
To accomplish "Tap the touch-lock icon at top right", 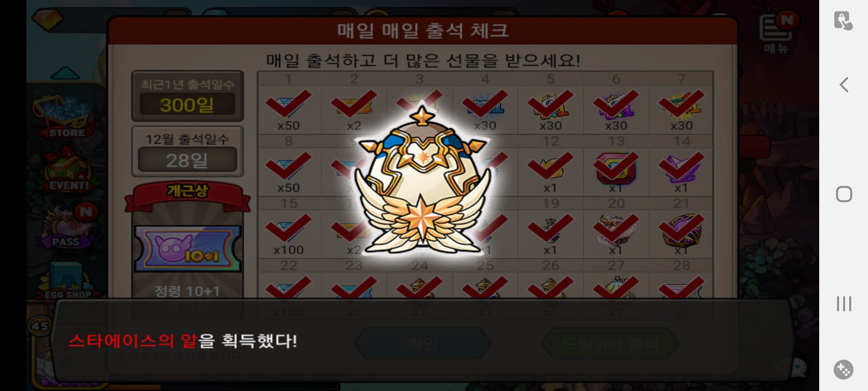I will 843,20.
